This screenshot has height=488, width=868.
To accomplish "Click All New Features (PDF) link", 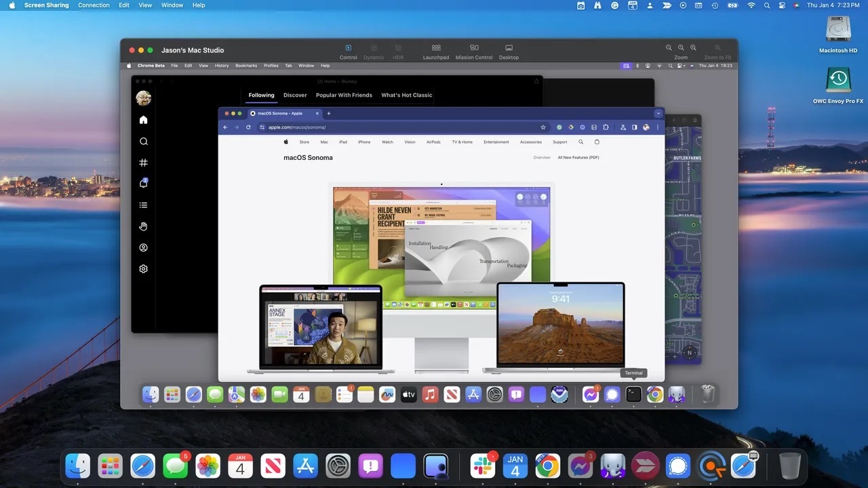I will click(578, 158).
